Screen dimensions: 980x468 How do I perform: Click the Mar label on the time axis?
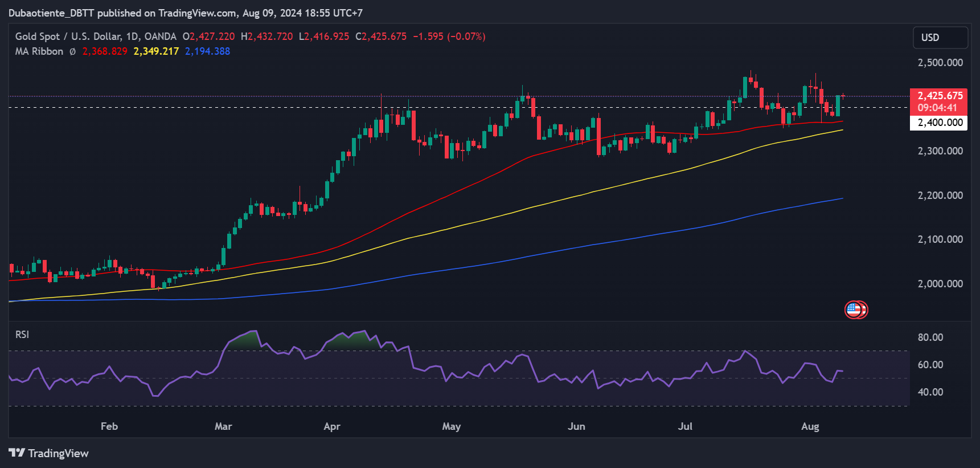(x=223, y=426)
